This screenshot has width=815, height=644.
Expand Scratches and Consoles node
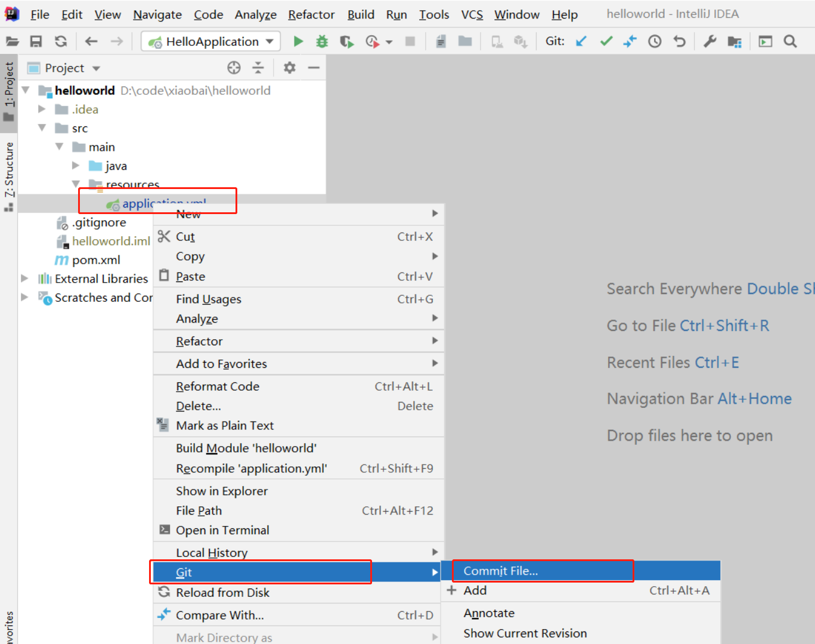click(24, 297)
